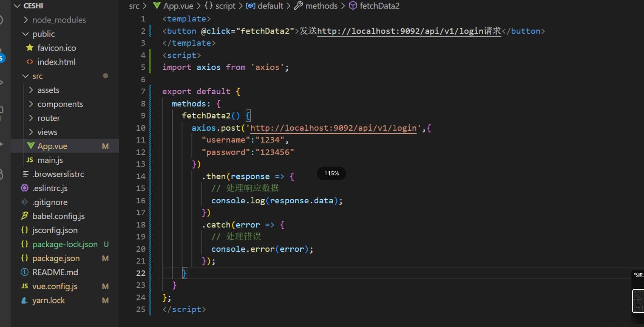Collapse the CESHI root folder chevron
The width and height of the screenshot is (644, 327).
coord(17,6)
